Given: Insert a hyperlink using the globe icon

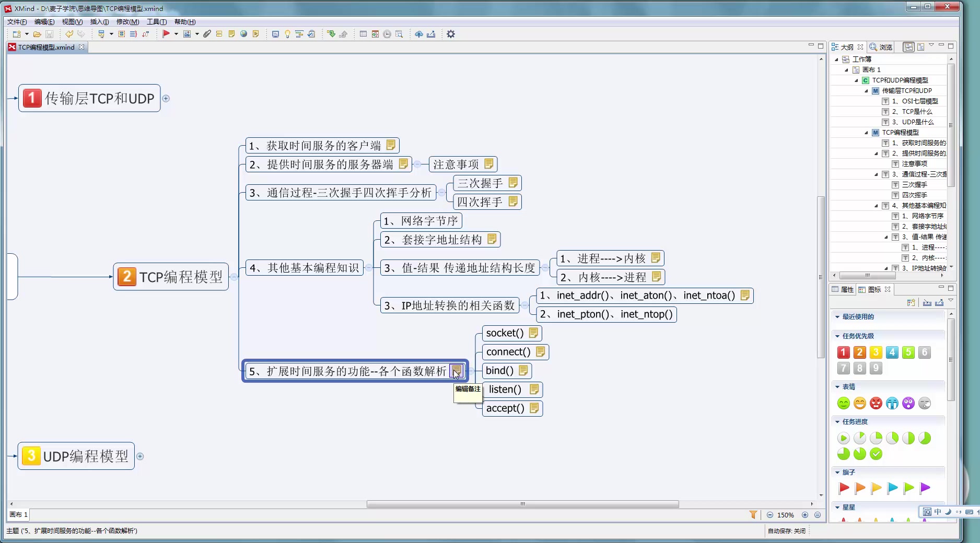Looking at the screenshot, I should pos(243,34).
